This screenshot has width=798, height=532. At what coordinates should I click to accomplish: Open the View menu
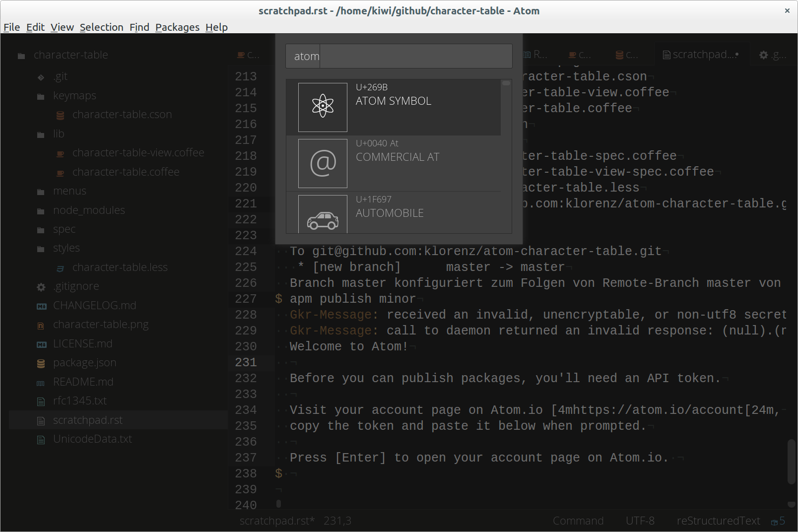click(x=62, y=27)
